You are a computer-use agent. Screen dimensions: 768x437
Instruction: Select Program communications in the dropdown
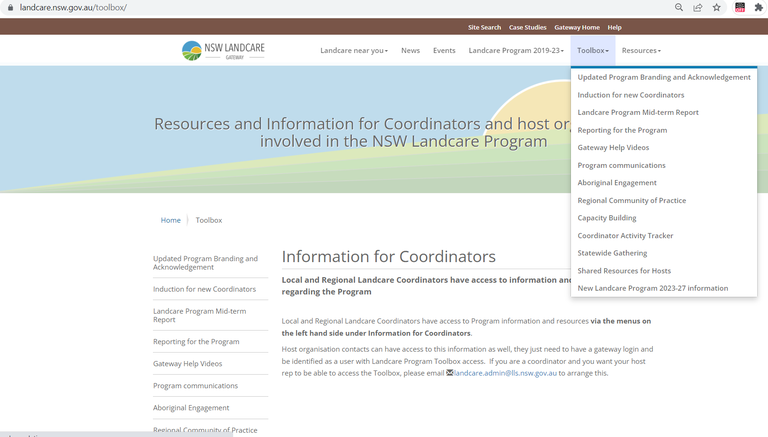point(621,165)
